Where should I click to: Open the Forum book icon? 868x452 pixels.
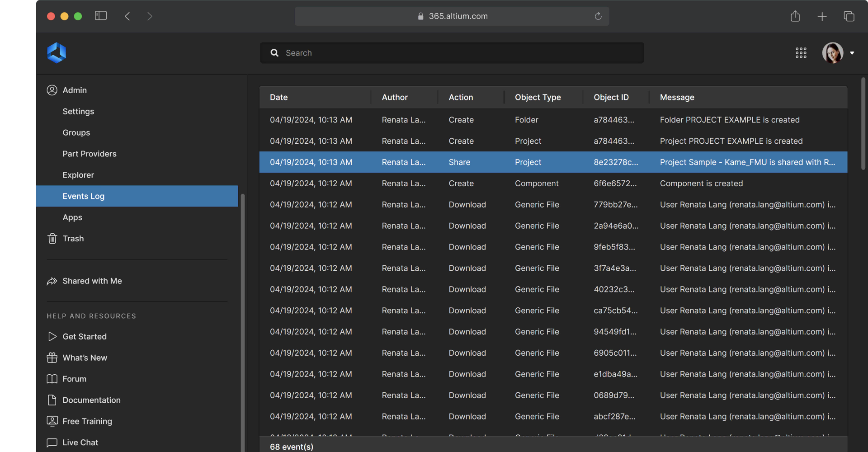coord(52,379)
